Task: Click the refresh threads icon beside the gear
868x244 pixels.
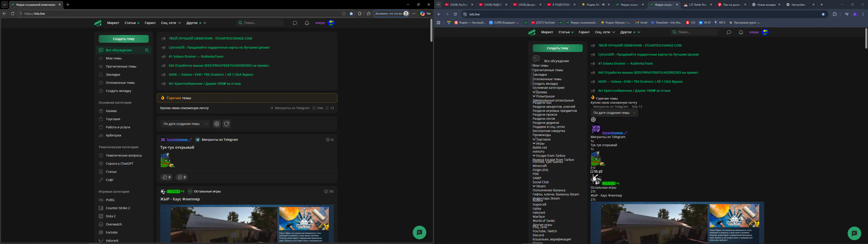Action: pos(226,124)
